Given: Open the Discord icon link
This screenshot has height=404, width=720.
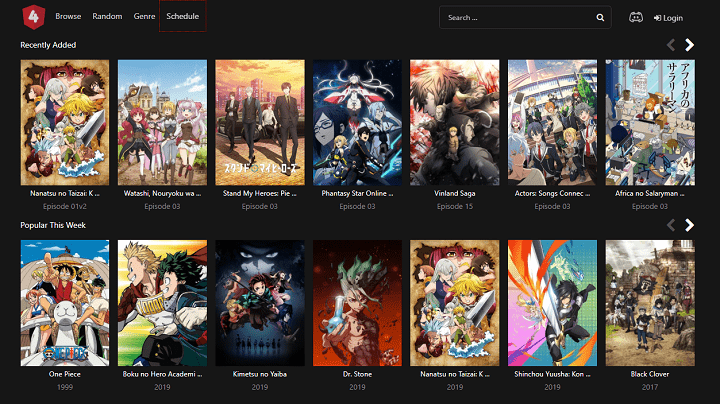Looking at the screenshot, I should click(x=636, y=17).
